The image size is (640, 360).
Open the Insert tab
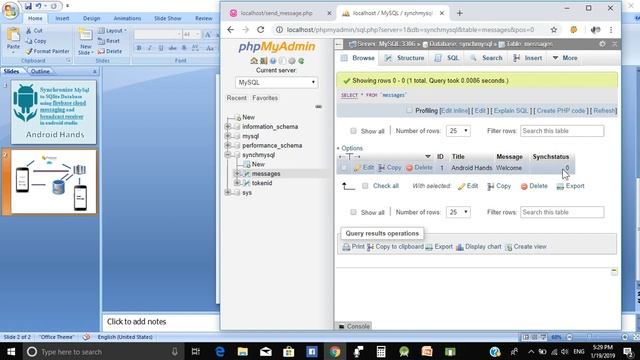(528, 58)
